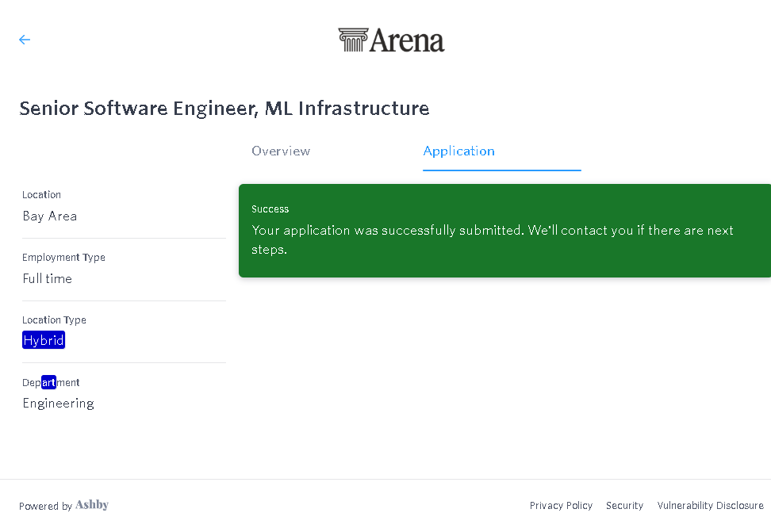Click the job title heading
This screenshot has height=532, width=771.
(224, 109)
